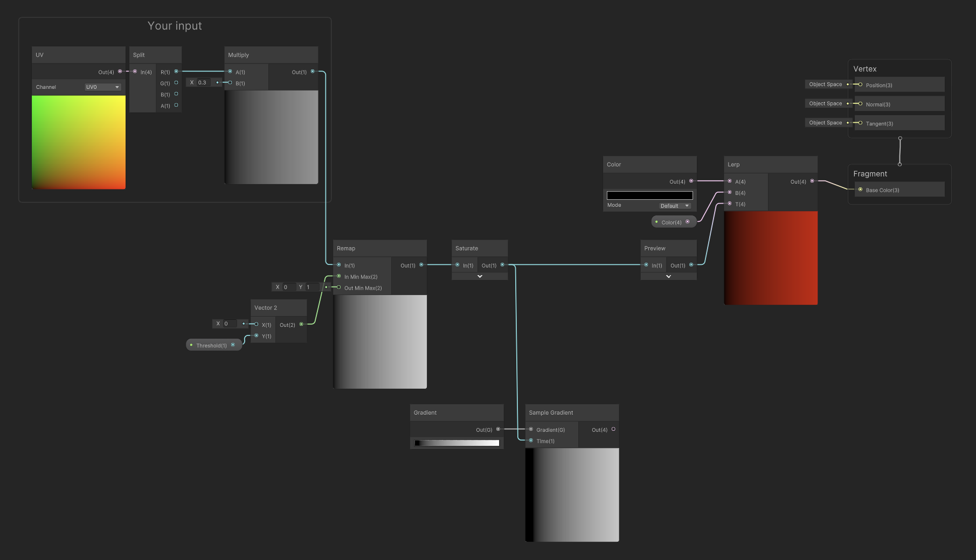Click the black color swatch on the Color node
Screen dimensions: 976x560
pos(649,194)
